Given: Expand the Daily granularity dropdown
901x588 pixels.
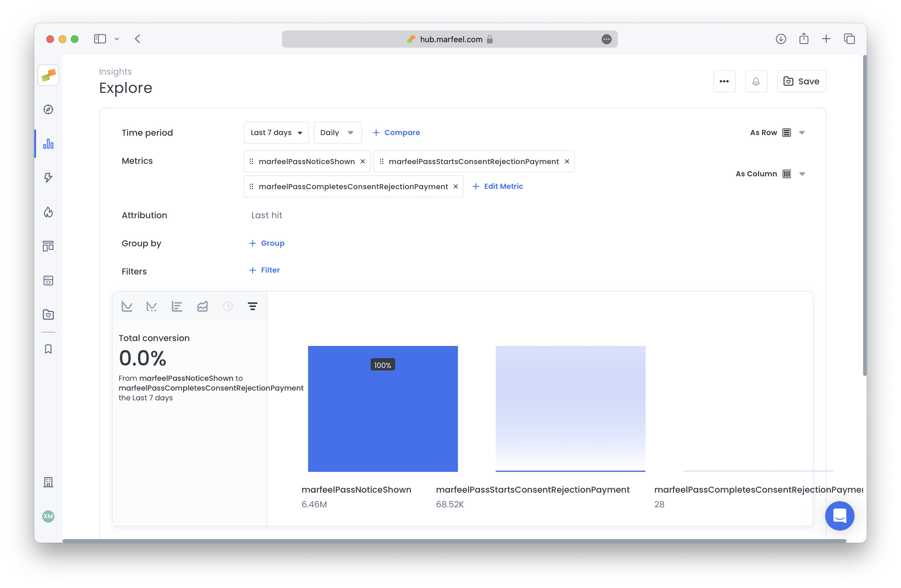Looking at the screenshot, I should point(337,133).
